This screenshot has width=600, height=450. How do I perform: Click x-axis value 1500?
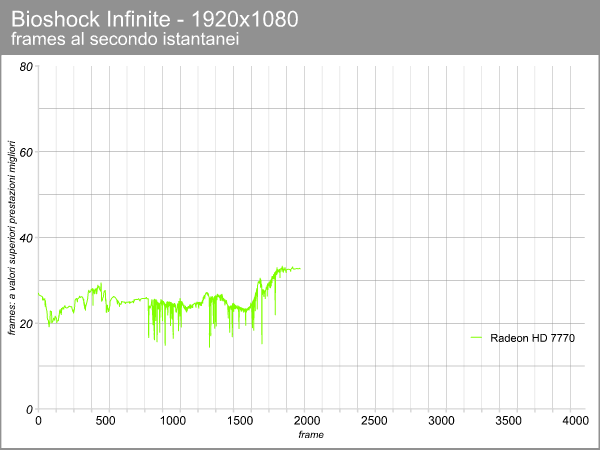click(240, 421)
